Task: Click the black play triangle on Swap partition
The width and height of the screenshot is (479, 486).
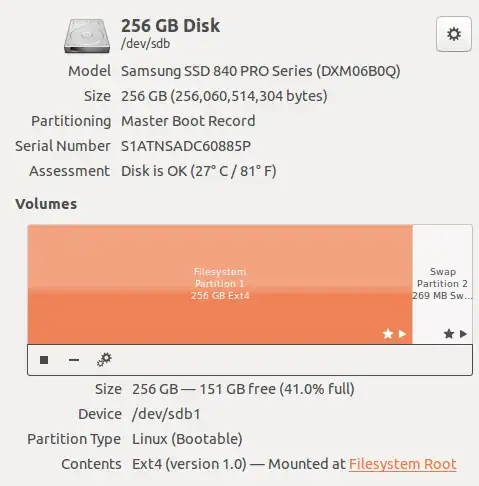Action: (x=463, y=334)
